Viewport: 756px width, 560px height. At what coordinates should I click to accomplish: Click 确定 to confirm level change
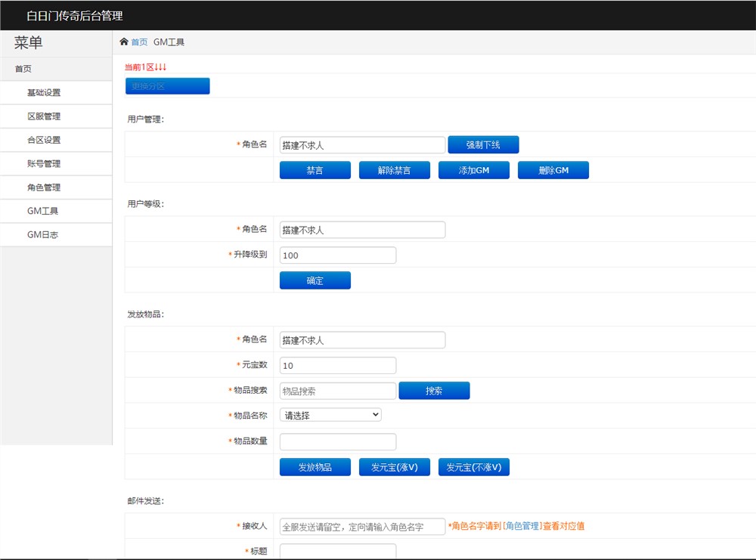314,281
